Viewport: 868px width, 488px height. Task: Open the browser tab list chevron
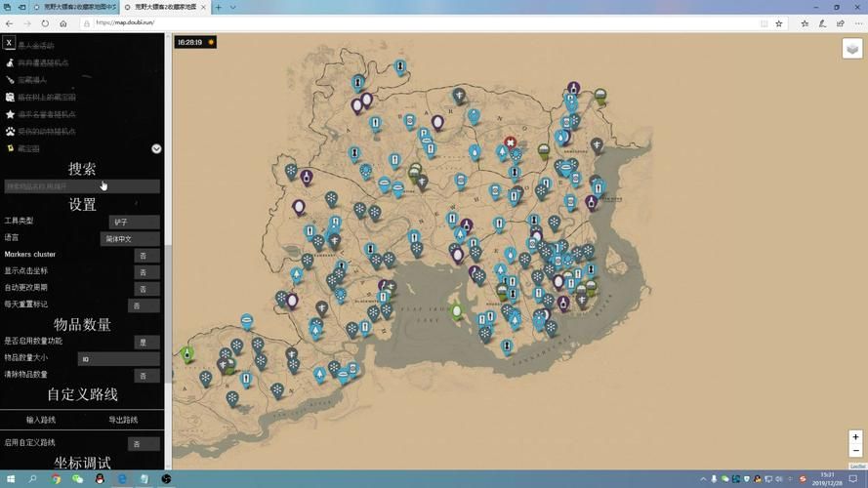(233, 7)
